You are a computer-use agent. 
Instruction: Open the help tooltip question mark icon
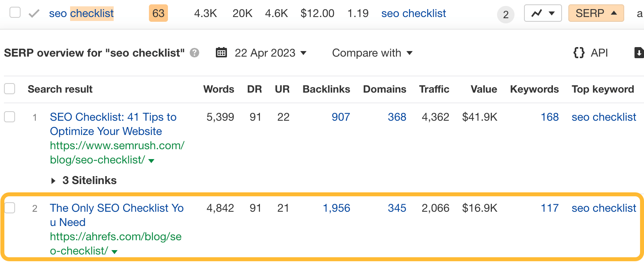point(194,53)
